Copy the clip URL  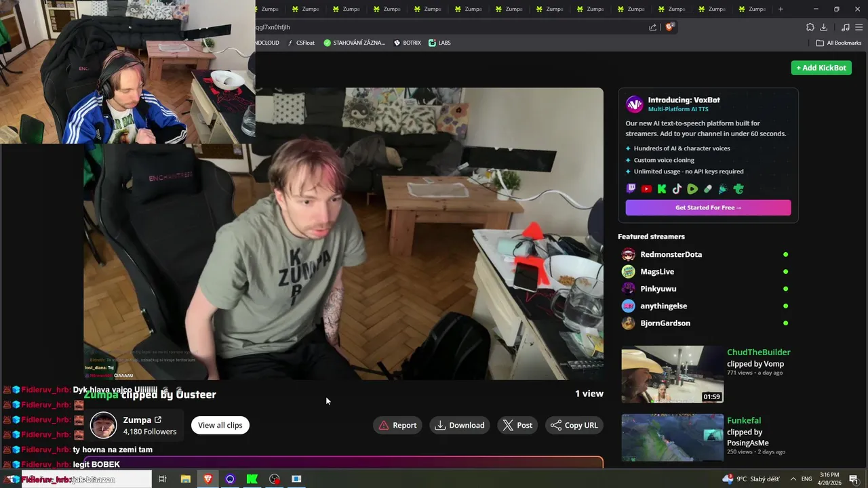[574, 425]
